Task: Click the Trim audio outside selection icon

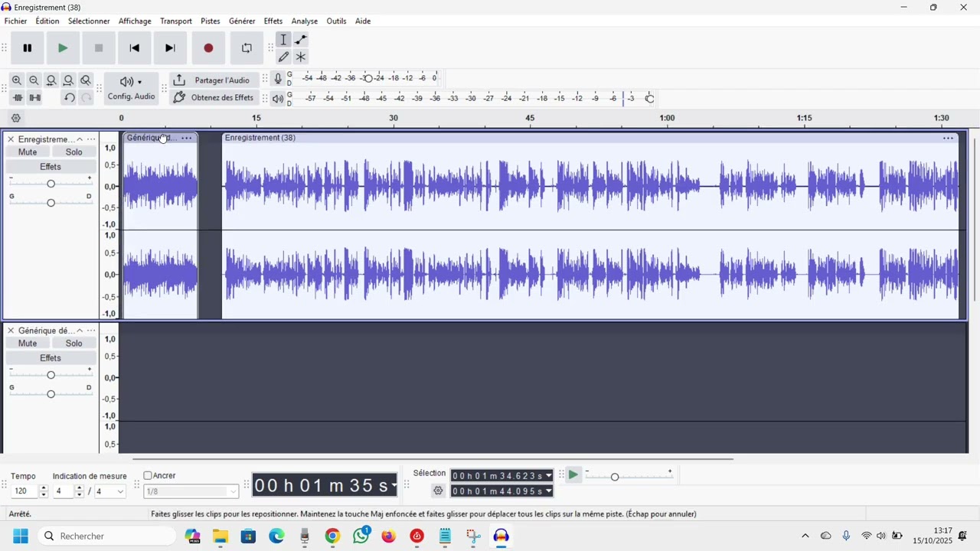Action: click(17, 98)
